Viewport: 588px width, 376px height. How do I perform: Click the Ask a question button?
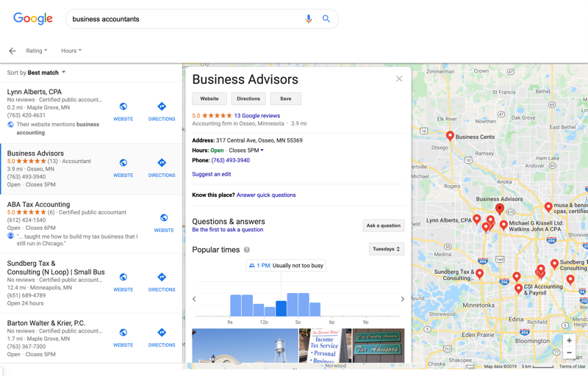click(383, 225)
